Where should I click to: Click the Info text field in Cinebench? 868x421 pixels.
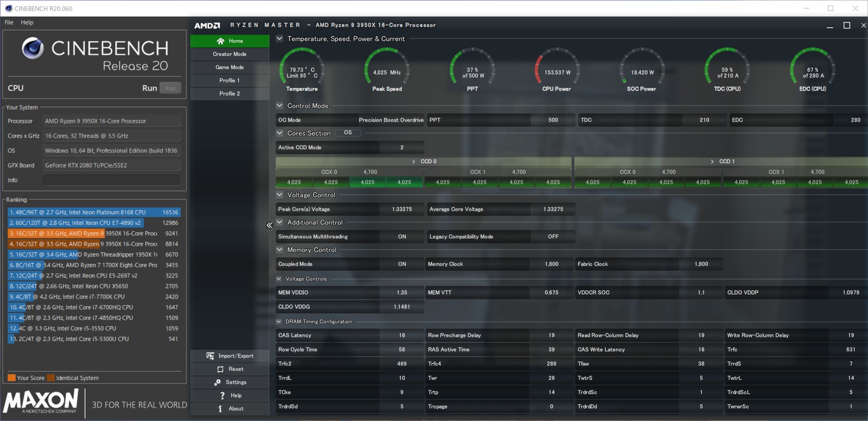click(x=111, y=180)
